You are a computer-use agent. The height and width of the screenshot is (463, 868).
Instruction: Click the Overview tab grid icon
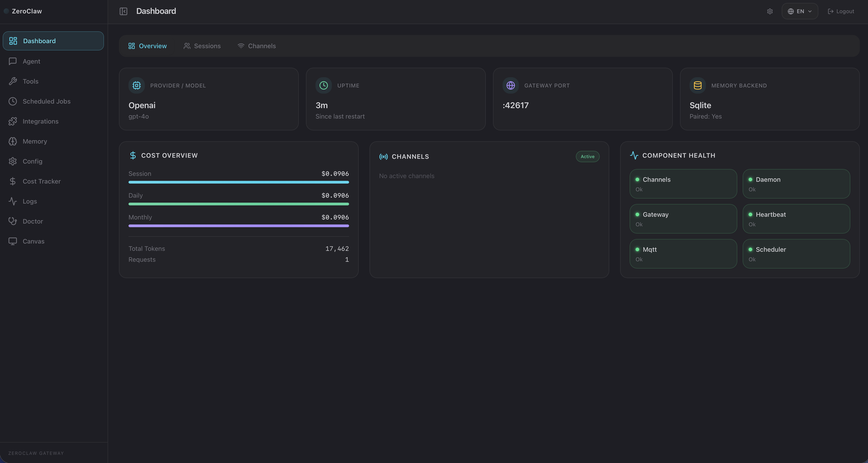point(132,46)
